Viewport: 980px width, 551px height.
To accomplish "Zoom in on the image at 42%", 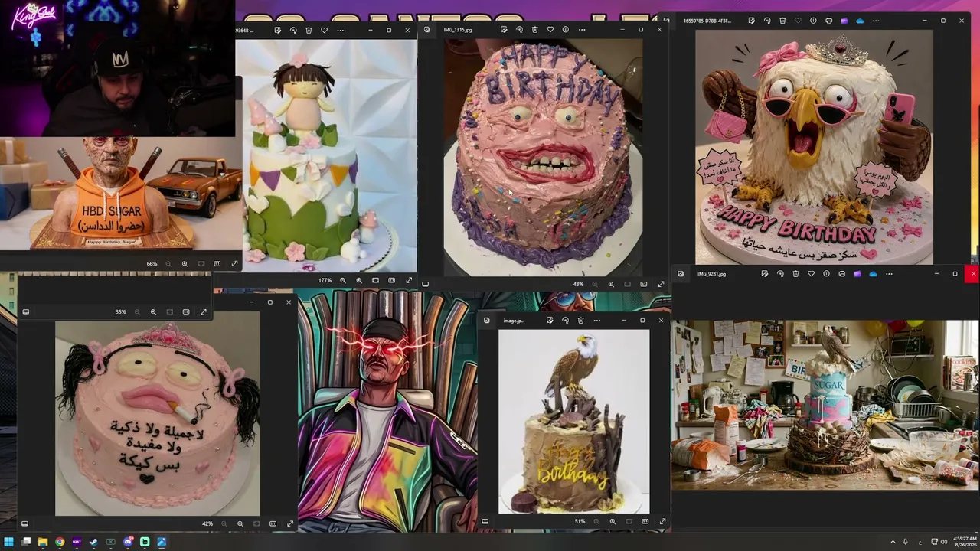I will click(x=240, y=523).
